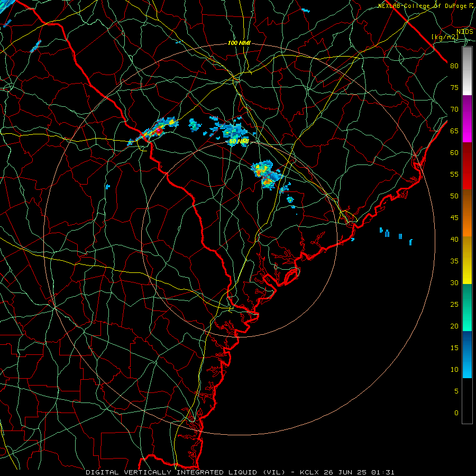Viewport: 476px width, 476px height.
Task: Click the 60 value on the VIL scale
Action: (x=454, y=153)
